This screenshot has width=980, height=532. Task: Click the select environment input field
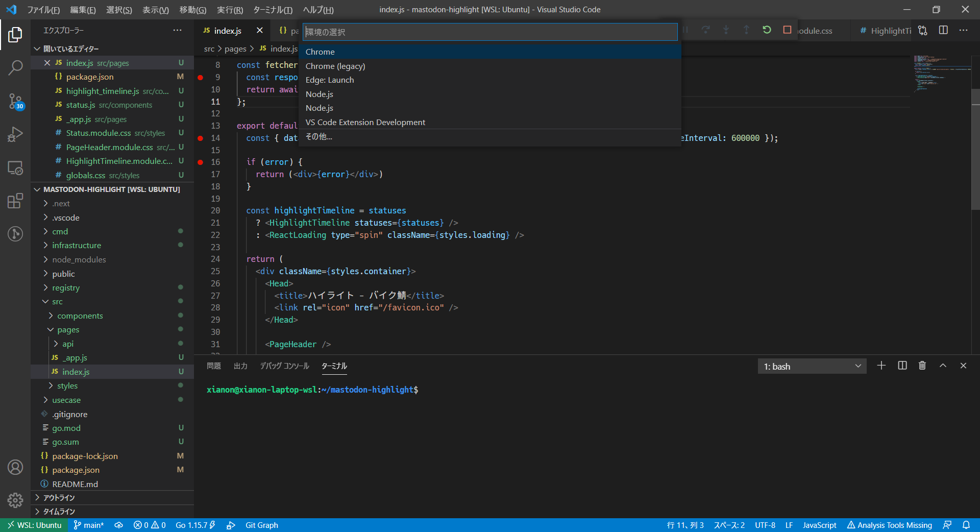tap(490, 32)
